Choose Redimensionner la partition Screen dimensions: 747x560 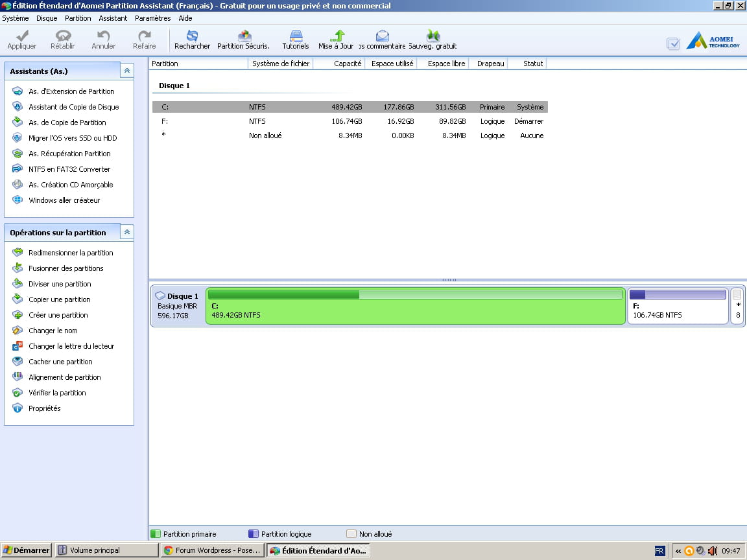pos(71,253)
